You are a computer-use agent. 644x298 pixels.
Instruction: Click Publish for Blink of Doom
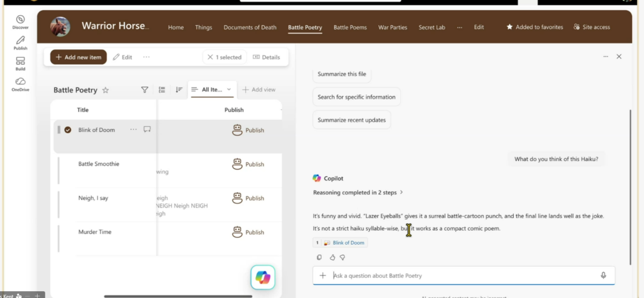(248, 130)
